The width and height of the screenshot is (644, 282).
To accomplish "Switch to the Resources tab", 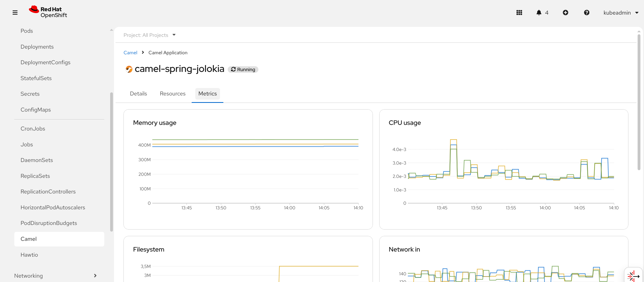I will point(172,94).
